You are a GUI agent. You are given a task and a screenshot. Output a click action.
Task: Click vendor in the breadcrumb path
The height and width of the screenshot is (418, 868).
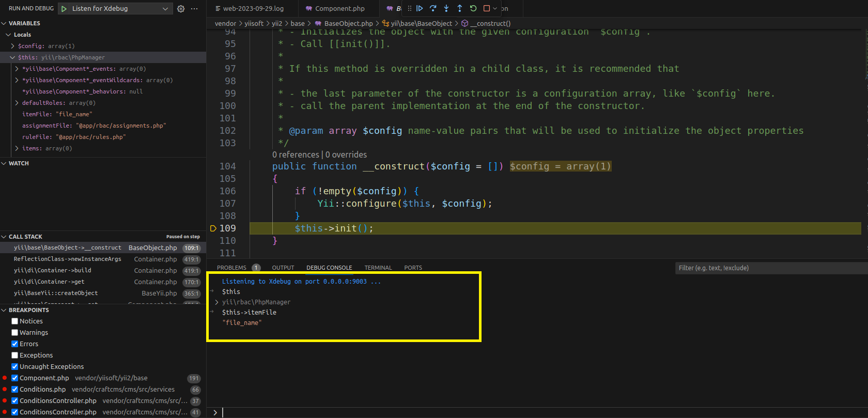coord(225,23)
